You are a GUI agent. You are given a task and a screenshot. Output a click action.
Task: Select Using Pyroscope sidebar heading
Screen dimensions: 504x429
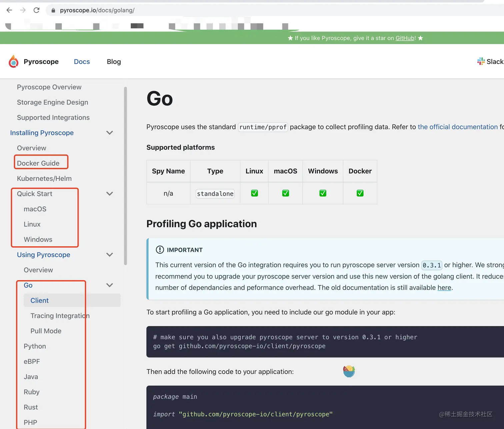point(43,255)
